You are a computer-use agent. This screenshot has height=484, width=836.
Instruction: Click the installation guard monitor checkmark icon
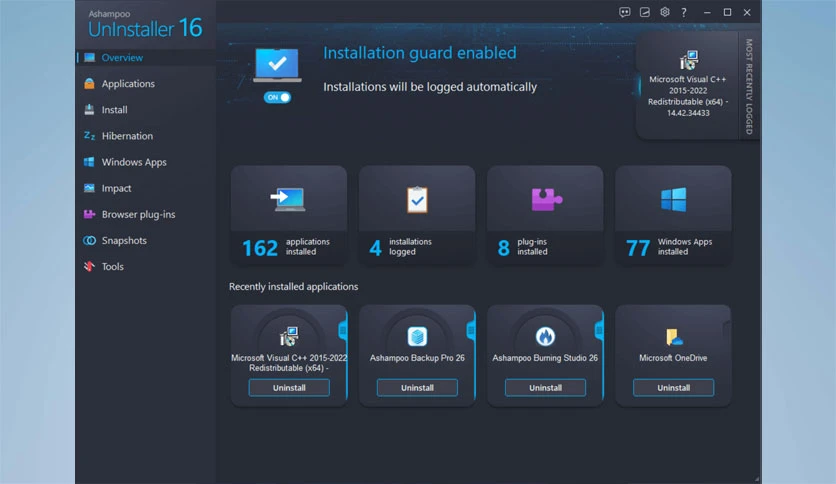pyautogui.click(x=277, y=65)
